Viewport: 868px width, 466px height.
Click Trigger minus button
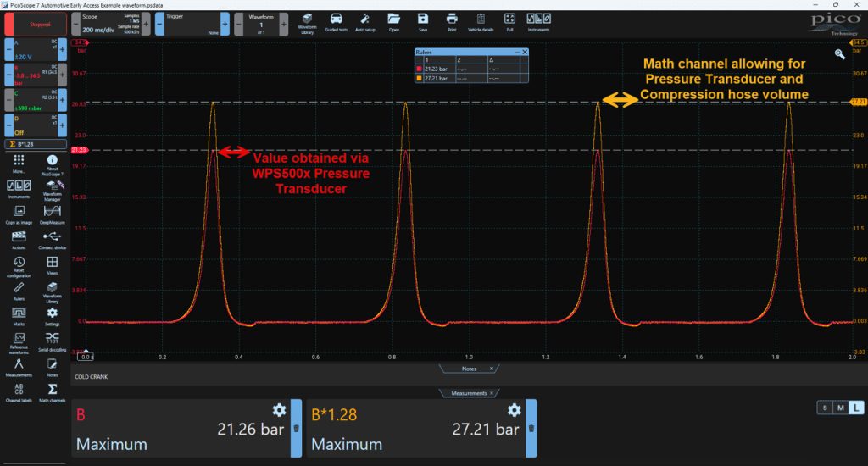[x=159, y=25]
